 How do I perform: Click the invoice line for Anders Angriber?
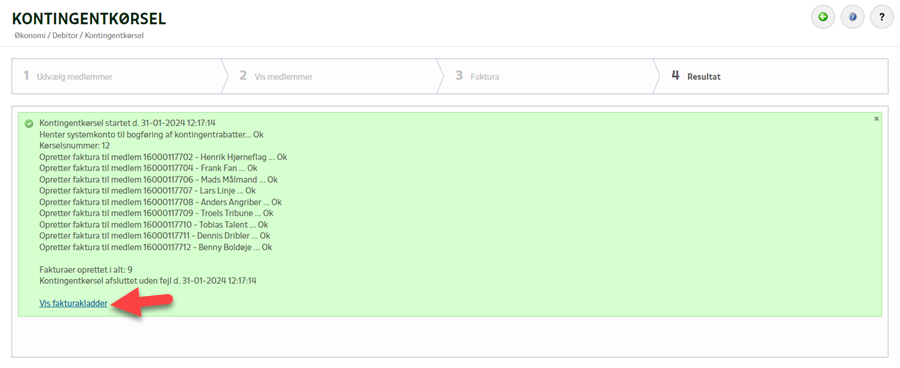coord(161,202)
